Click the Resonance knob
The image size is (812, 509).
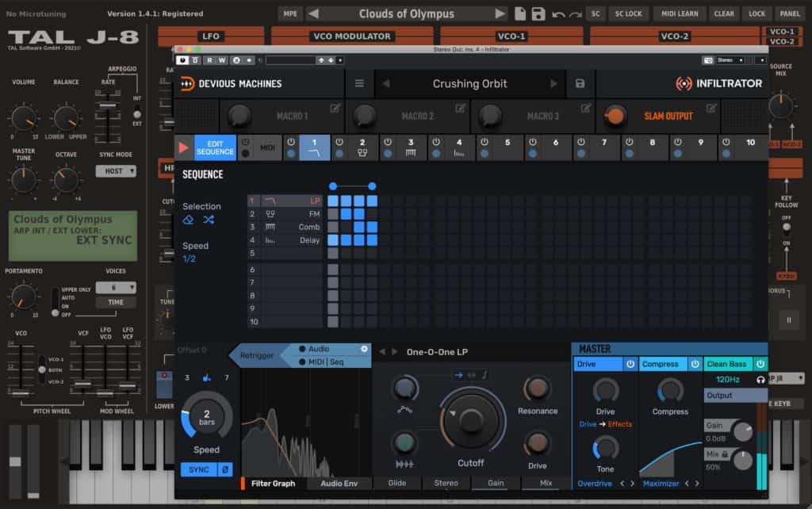537,388
